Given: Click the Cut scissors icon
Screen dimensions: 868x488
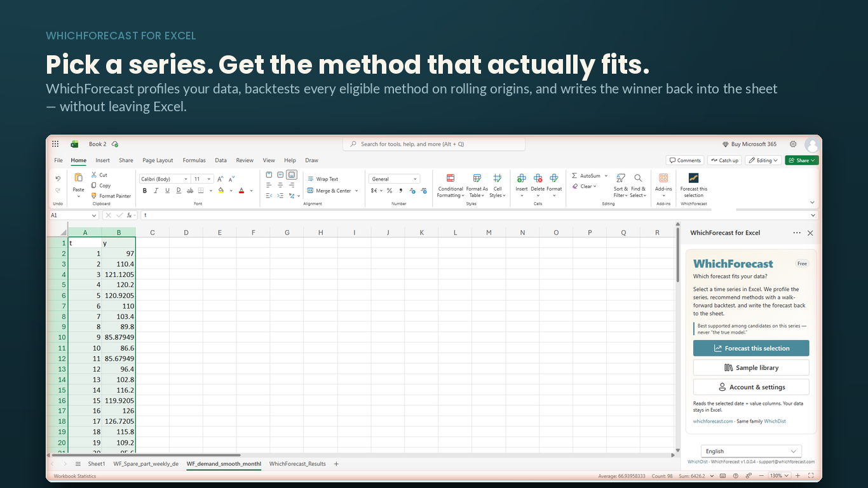Looking at the screenshot, I should [x=94, y=175].
